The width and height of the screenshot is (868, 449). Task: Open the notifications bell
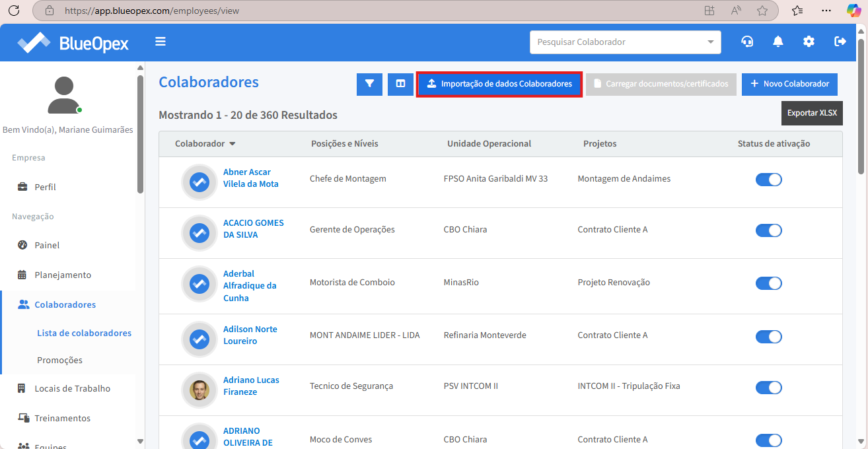click(778, 42)
